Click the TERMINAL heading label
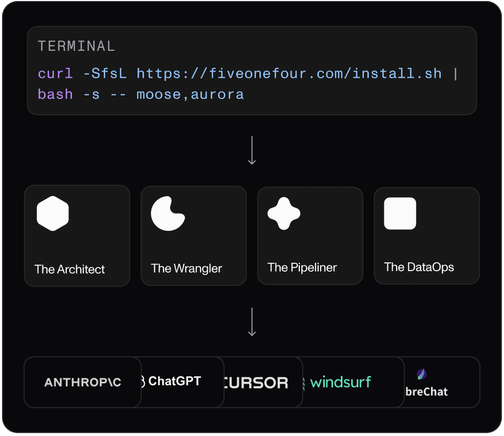504x436 pixels. [77, 46]
